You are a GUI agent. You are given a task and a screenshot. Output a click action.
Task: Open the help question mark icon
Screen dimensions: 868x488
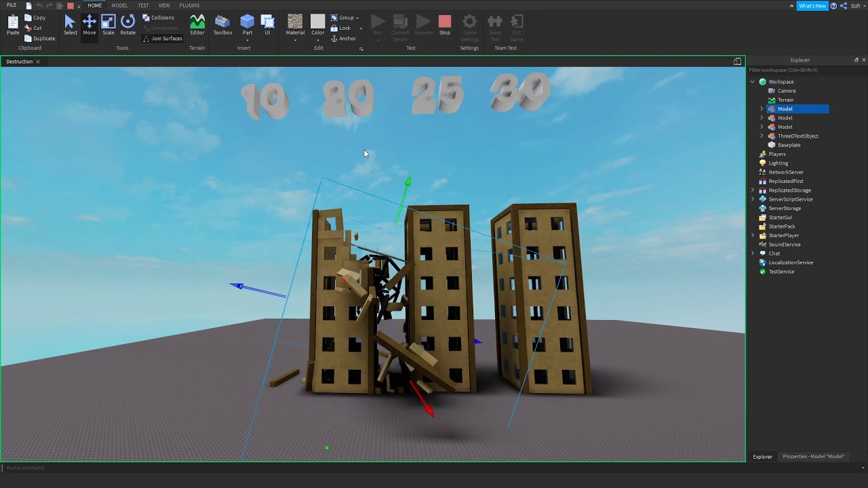click(x=833, y=5)
